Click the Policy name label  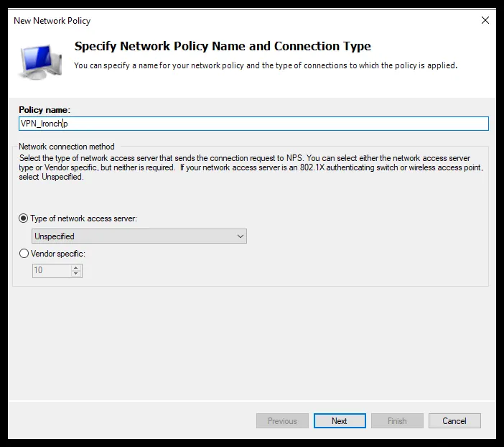(x=45, y=110)
